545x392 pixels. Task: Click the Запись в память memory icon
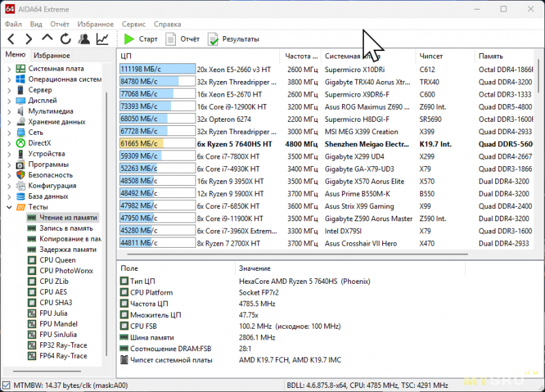click(x=31, y=228)
